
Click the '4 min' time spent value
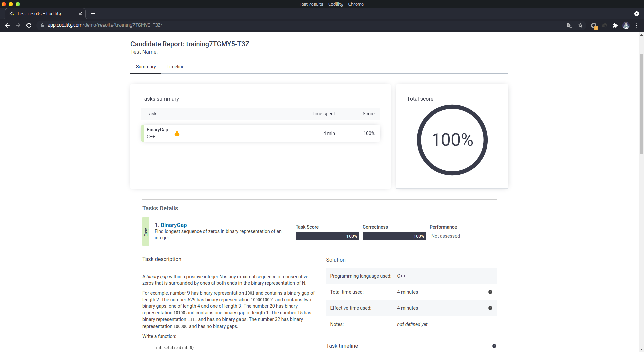pos(329,133)
